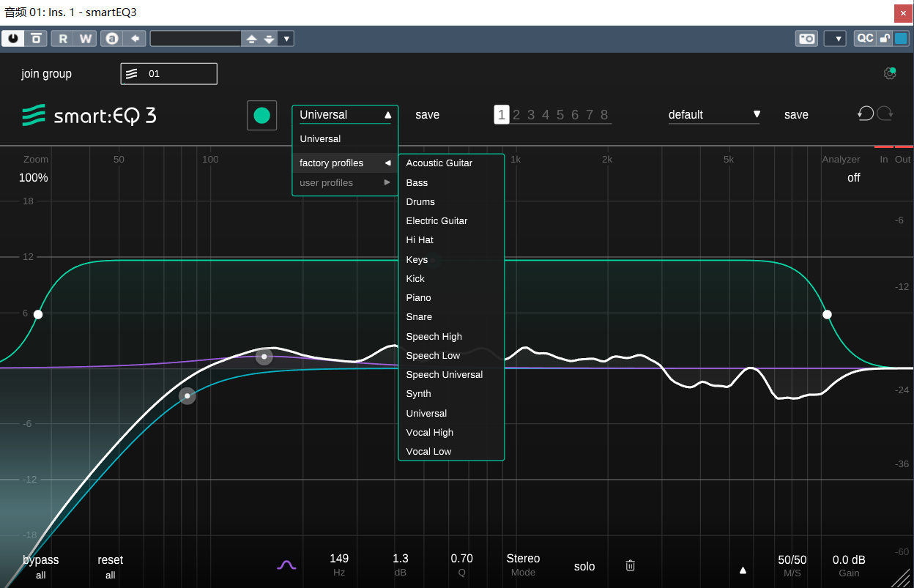Open the group selector field showing 01

(169, 74)
